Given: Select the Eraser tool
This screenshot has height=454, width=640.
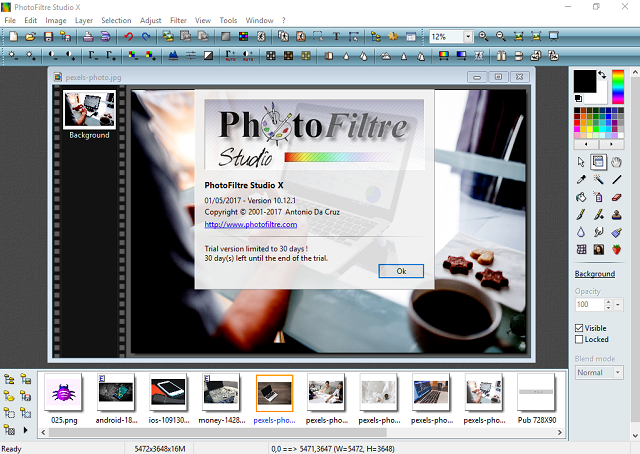Looking at the screenshot, I should coord(616,197).
